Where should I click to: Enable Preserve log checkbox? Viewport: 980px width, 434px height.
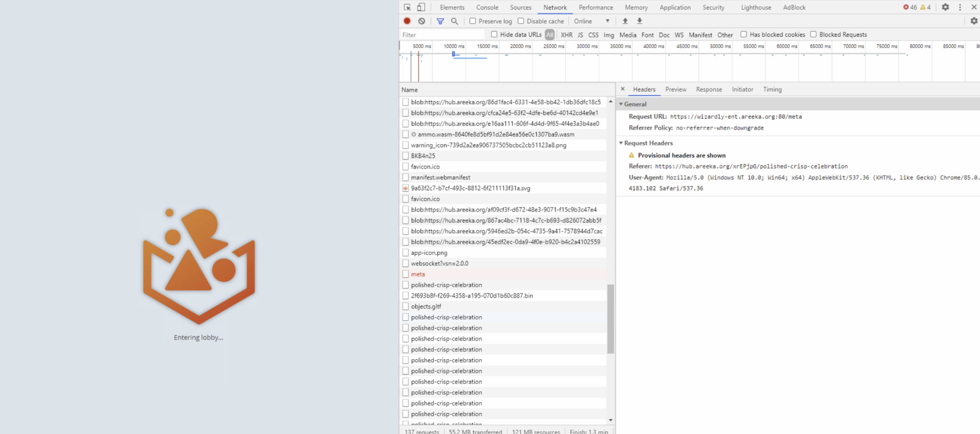tap(472, 21)
